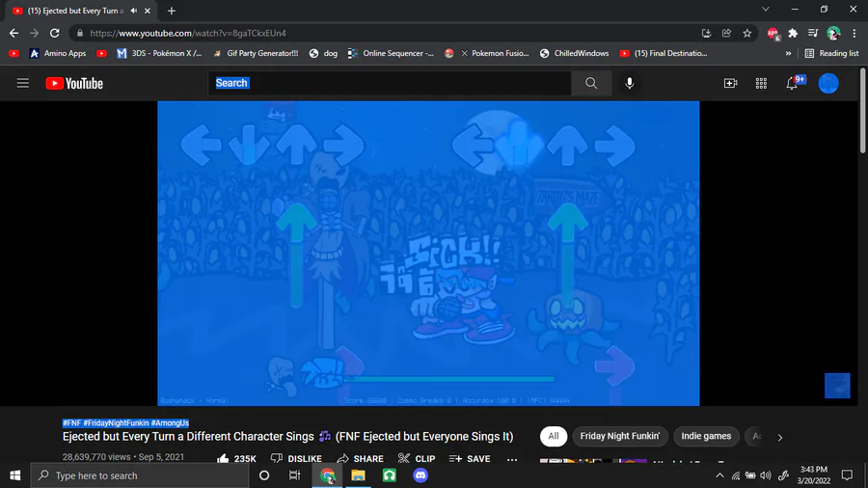This screenshot has width=868, height=488.
Task: Open the dog bookmark
Action: (324, 53)
